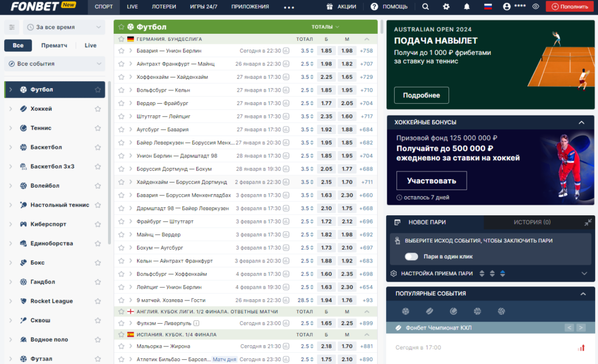
Task: Open the ЛОТЕРЕИ menu item
Action: pyautogui.click(x=164, y=6)
